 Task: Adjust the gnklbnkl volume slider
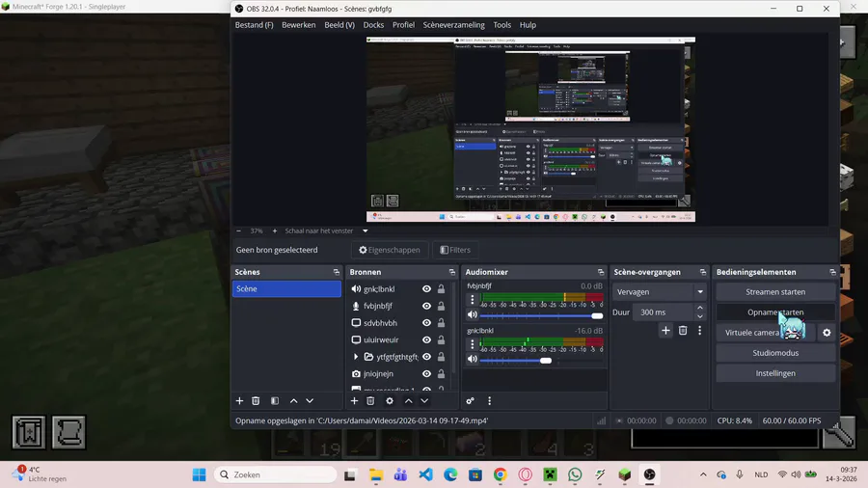[541, 361]
